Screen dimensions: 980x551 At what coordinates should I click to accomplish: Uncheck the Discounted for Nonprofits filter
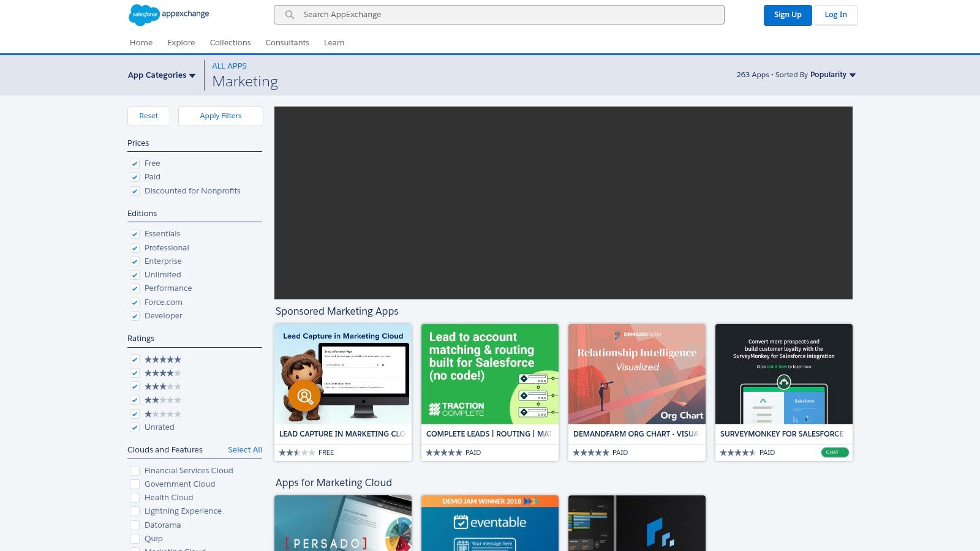click(135, 191)
